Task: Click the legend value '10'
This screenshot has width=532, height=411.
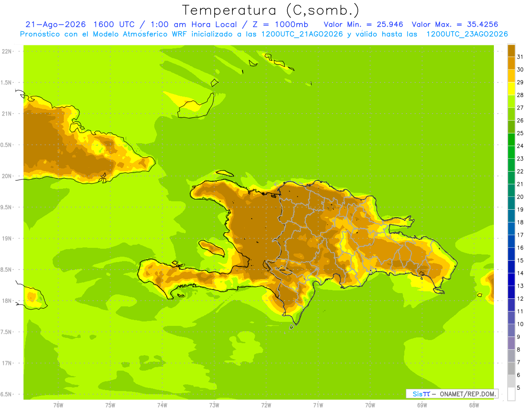Action: pos(520,324)
